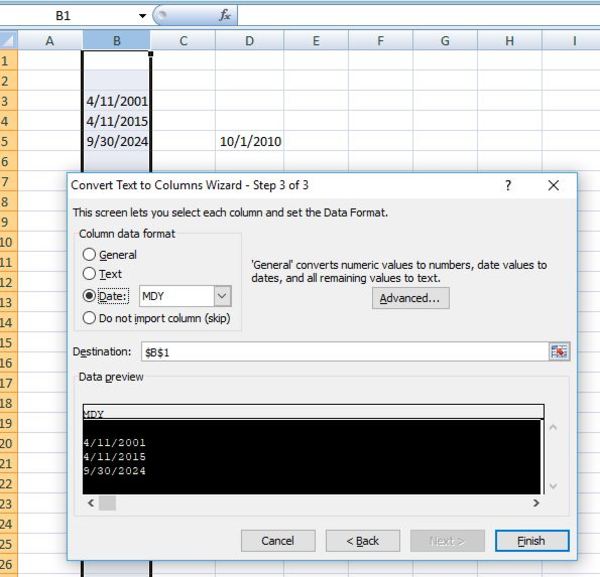The height and width of the screenshot is (577, 600).
Task: Collapse dialog with Destination range selector icon
Action: [559, 352]
